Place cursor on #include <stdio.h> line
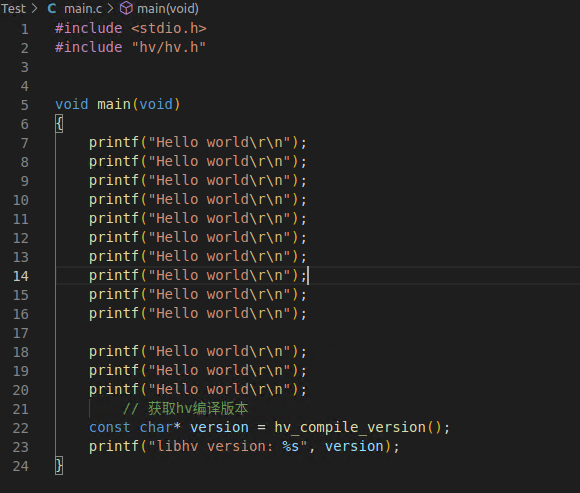 (131, 28)
